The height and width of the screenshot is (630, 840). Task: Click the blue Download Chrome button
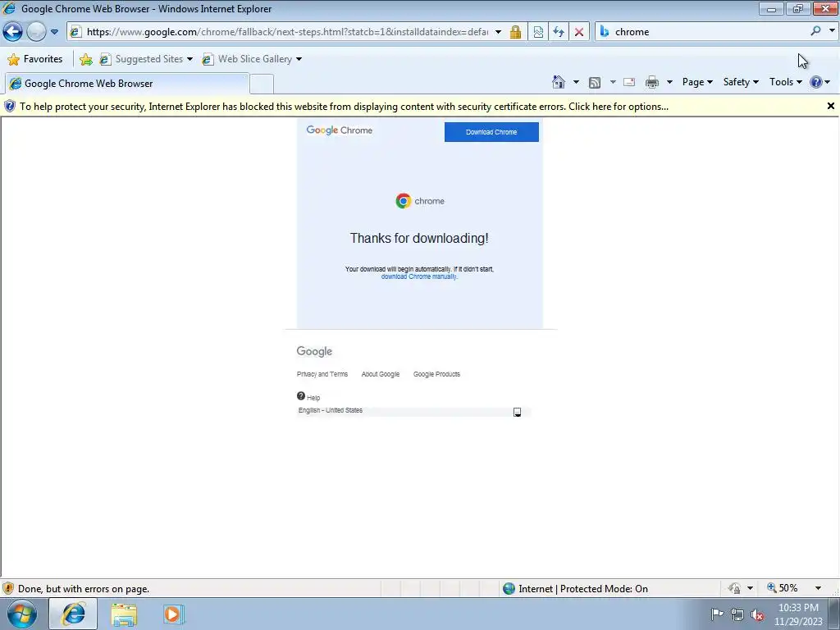tap(491, 132)
